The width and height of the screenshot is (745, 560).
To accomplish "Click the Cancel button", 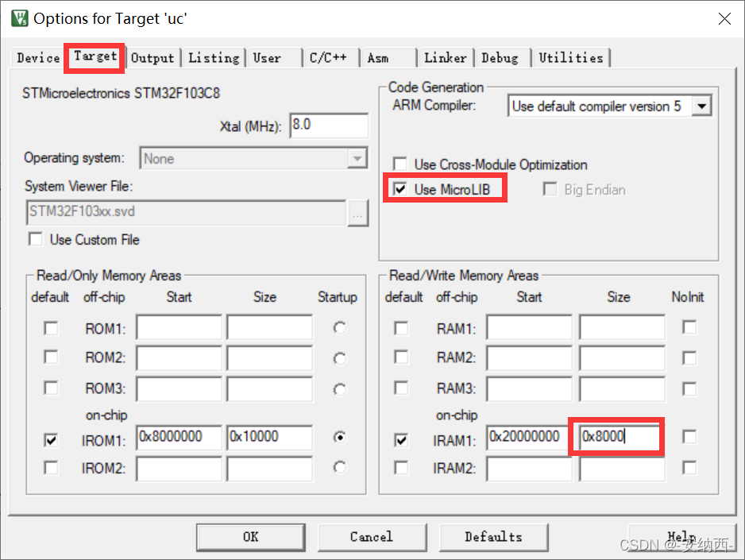I will coord(372,537).
